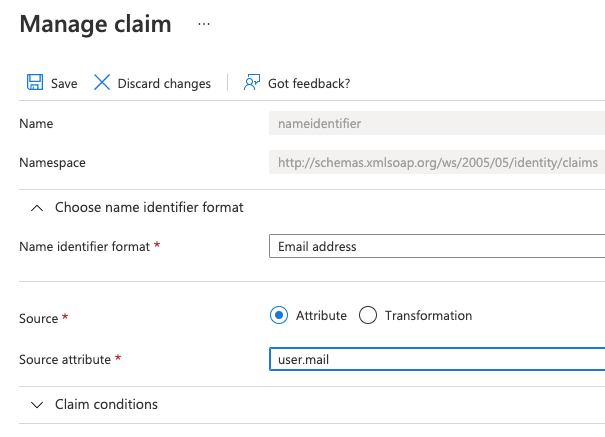Click the Source attribute field containing user.mail
Screen dimensions: 605x437
pyautogui.click(x=437, y=360)
